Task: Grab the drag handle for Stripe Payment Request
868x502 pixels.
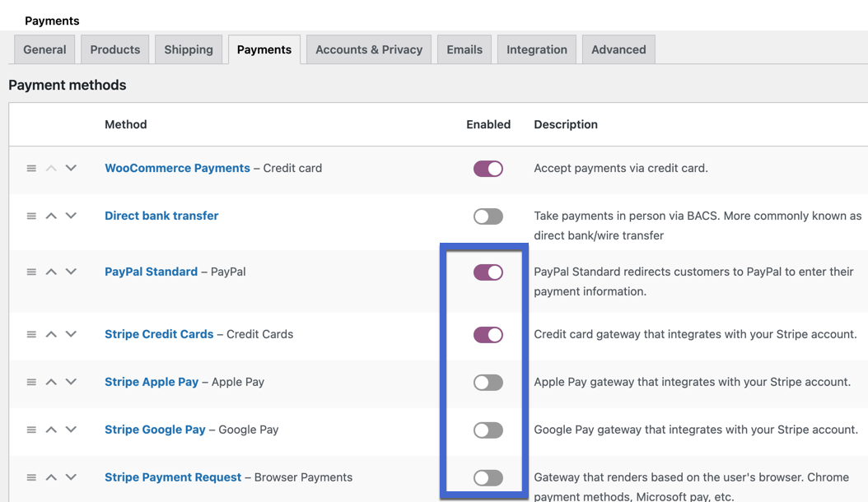Action: click(x=31, y=477)
